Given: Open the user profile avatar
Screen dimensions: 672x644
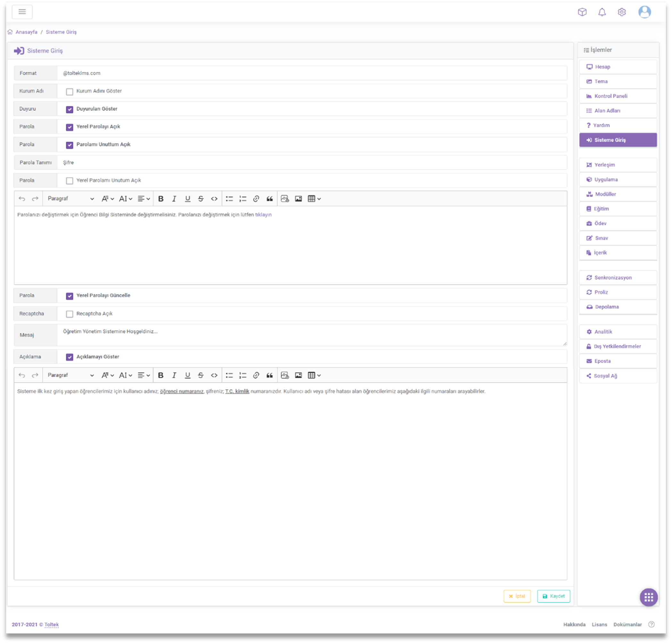Looking at the screenshot, I should click(x=644, y=12).
